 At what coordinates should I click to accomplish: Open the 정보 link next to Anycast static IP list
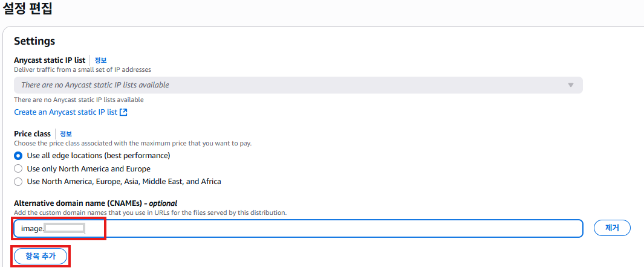[100, 60]
